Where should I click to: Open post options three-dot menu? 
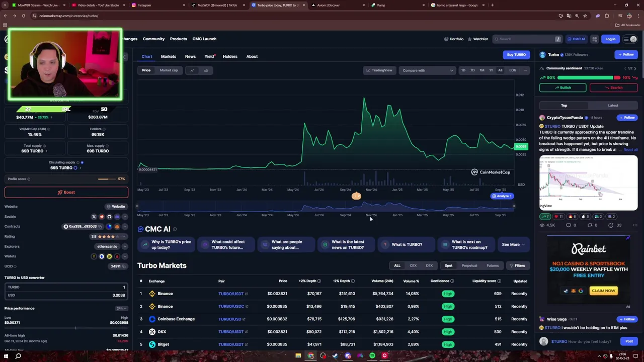tap(635, 225)
